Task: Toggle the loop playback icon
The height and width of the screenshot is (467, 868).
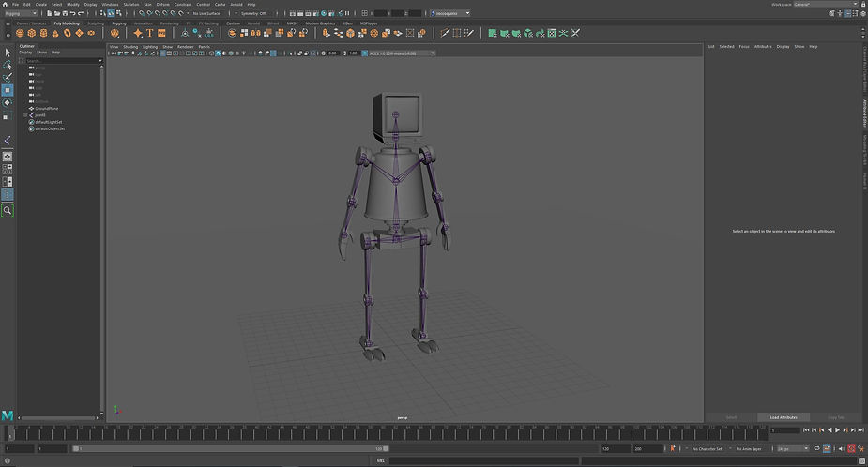Action: pyautogui.click(x=816, y=449)
